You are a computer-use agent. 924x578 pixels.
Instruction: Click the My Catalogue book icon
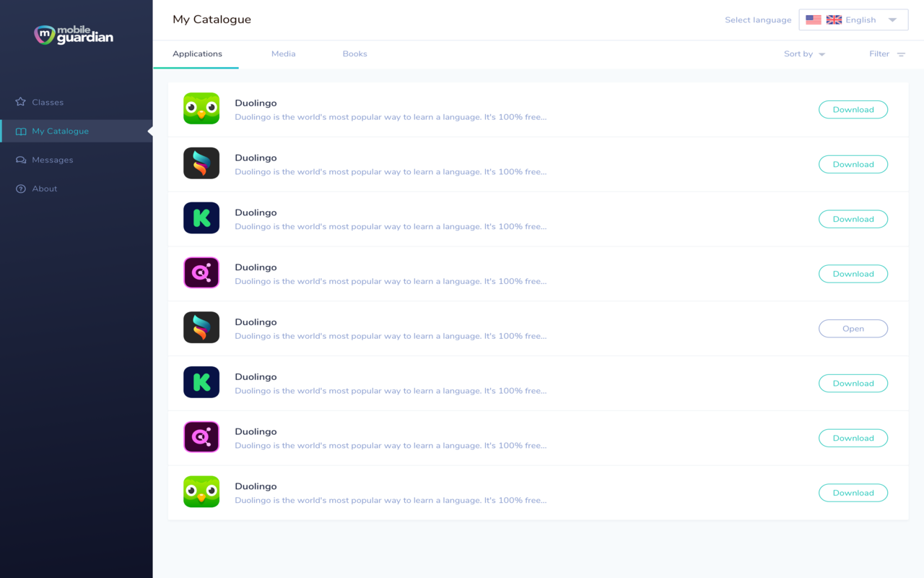(21, 131)
